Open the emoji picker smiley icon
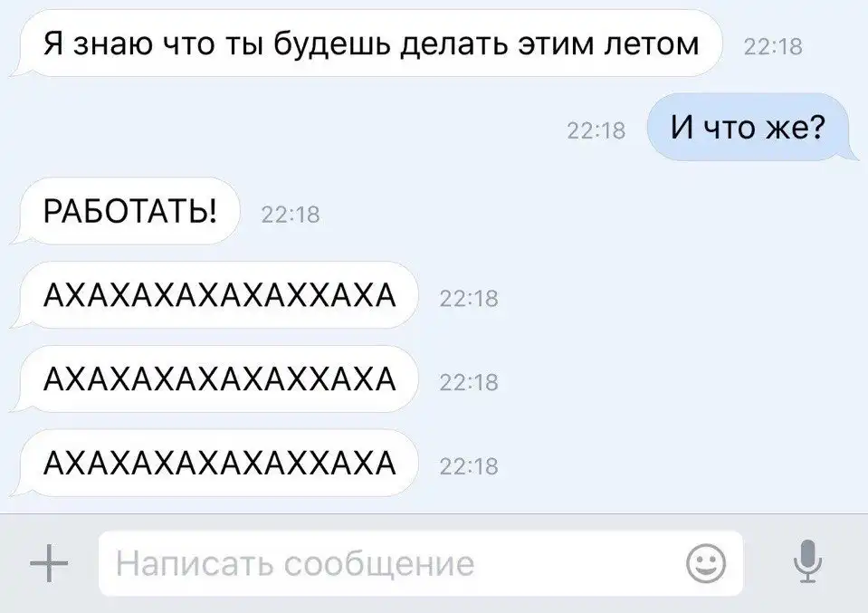This screenshot has width=868, height=613. click(x=706, y=563)
